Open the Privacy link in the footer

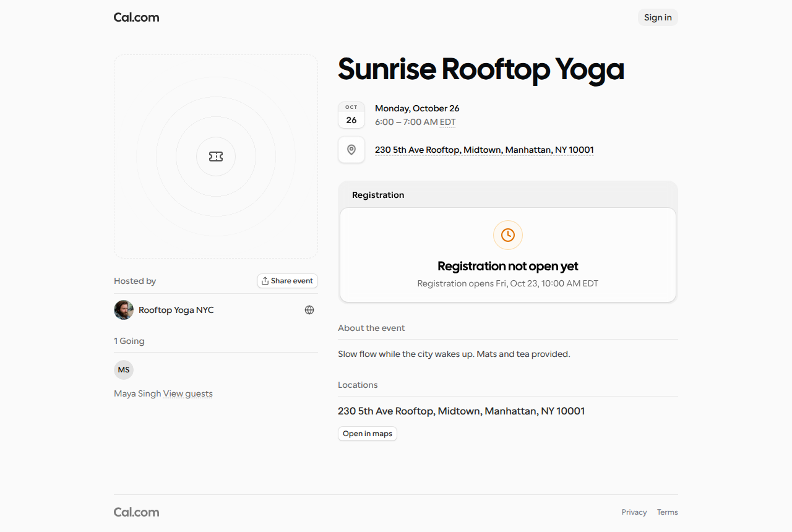[x=634, y=512]
